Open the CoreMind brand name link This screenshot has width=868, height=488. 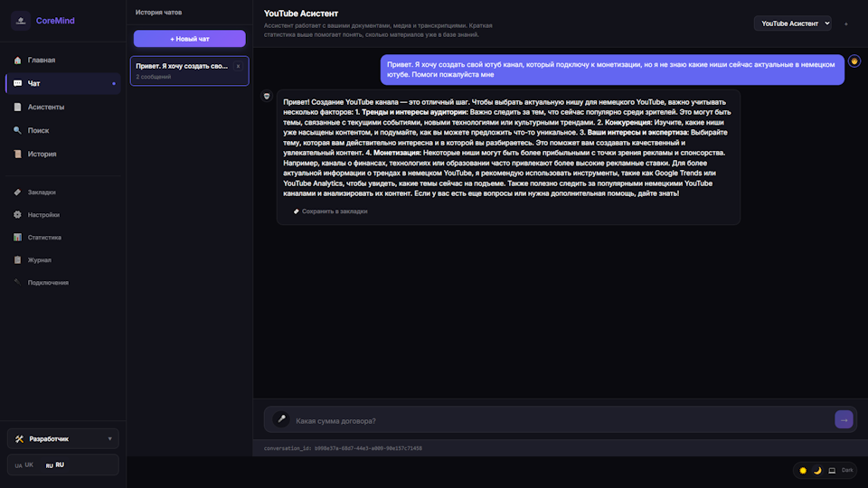[55, 21]
